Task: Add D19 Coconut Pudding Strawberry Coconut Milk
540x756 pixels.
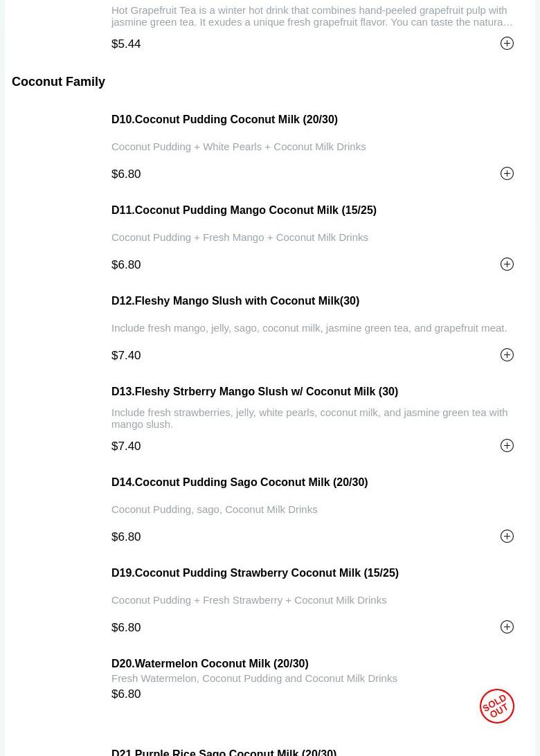Action: click(x=507, y=627)
